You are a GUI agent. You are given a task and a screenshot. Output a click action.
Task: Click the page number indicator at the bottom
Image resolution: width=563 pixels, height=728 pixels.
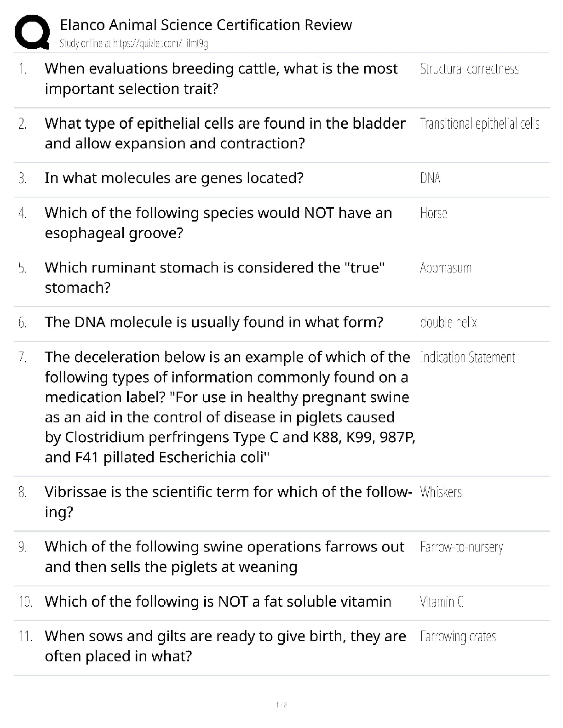click(x=281, y=705)
